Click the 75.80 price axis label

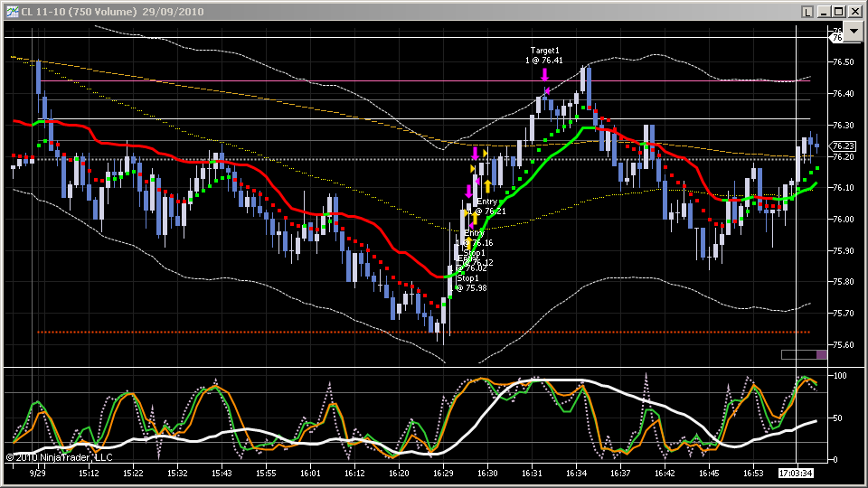pyautogui.click(x=843, y=282)
